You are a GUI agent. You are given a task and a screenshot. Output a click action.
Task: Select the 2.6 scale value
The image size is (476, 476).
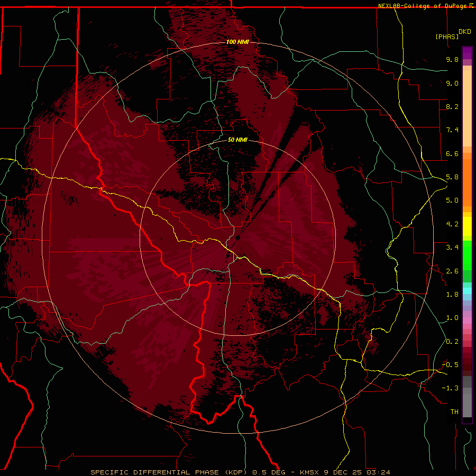click(x=452, y=271)
